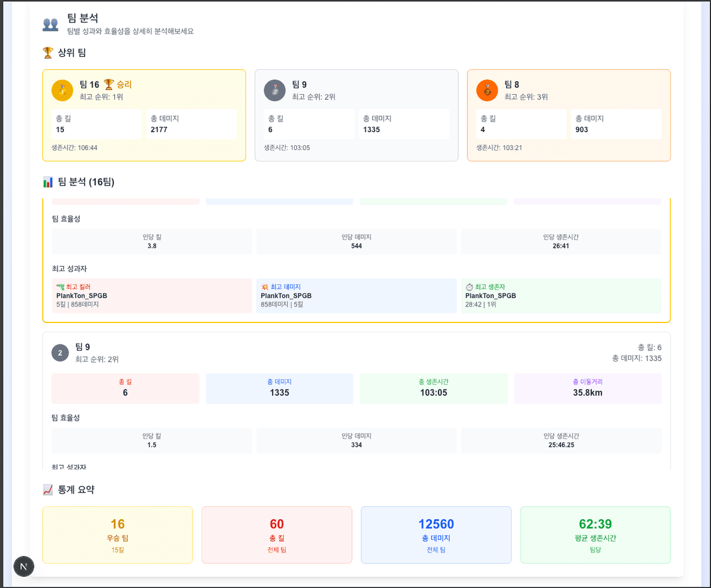
Task: Click the silver medal icon for Team 9
Action: (274, 90)
